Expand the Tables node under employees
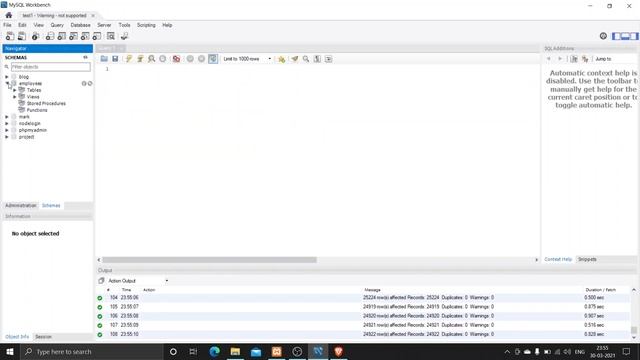Image resolution: width=640 pixels, height=360 pixels. tap(15, 90)
